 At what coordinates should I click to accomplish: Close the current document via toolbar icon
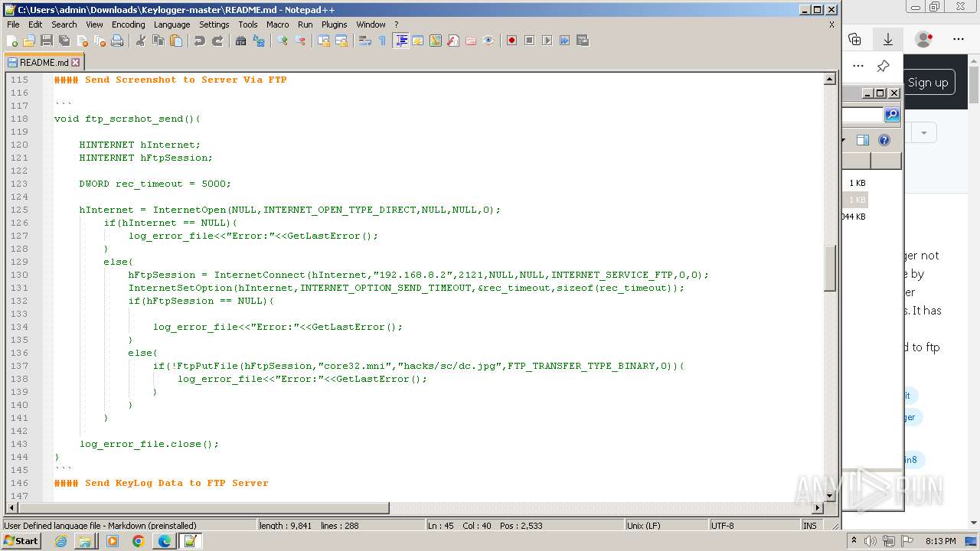pos(82,41)
